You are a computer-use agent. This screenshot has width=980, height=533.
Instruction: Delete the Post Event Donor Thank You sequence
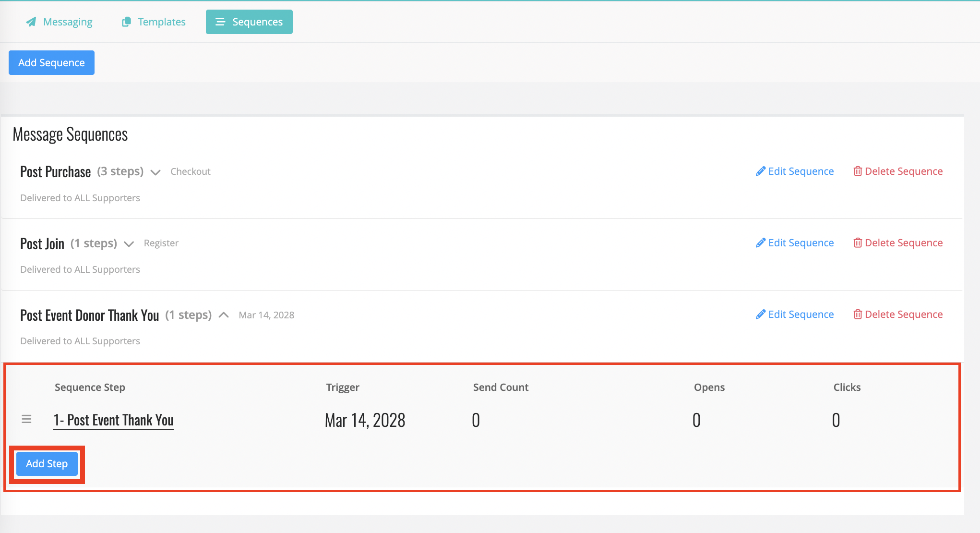898,315
